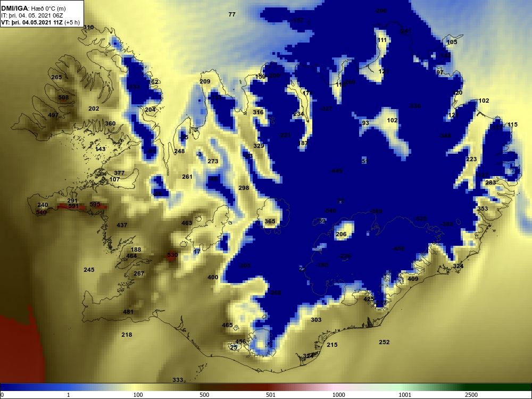This screenshot has width=532, height=399.
Task: Click the '353' value in the east
Action: point(483,209)
